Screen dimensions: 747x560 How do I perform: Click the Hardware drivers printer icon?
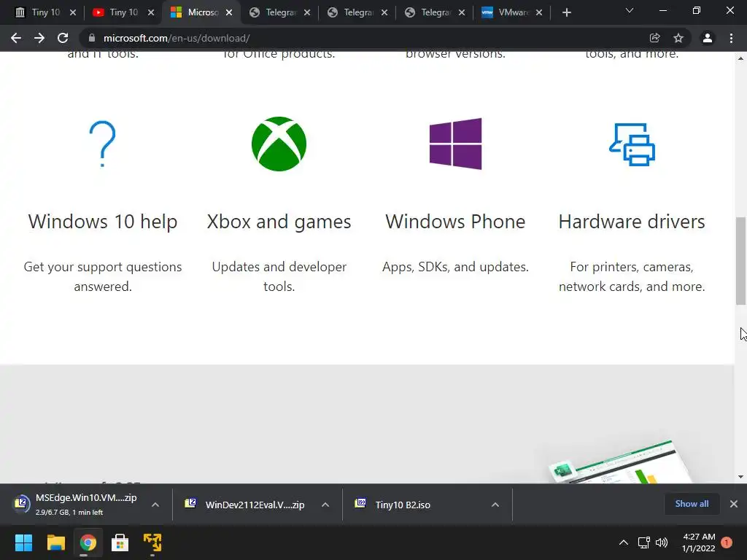click(x=632, y=144)
